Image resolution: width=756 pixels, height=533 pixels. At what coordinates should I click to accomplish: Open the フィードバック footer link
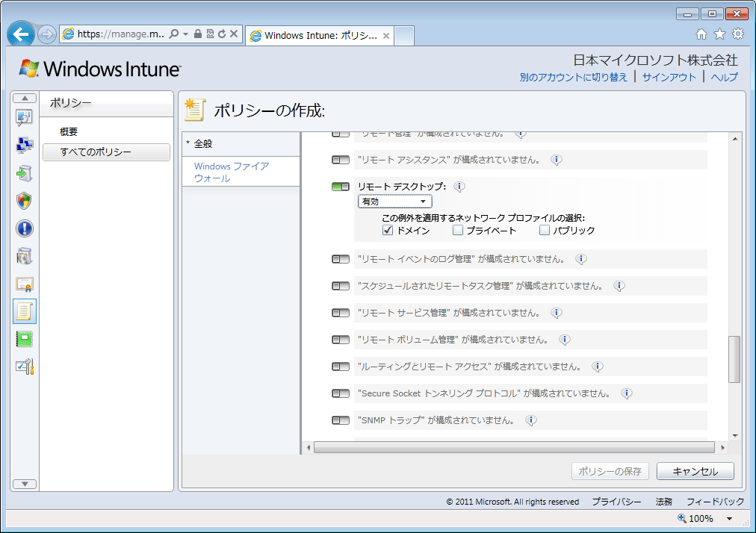tap(716, 502)
